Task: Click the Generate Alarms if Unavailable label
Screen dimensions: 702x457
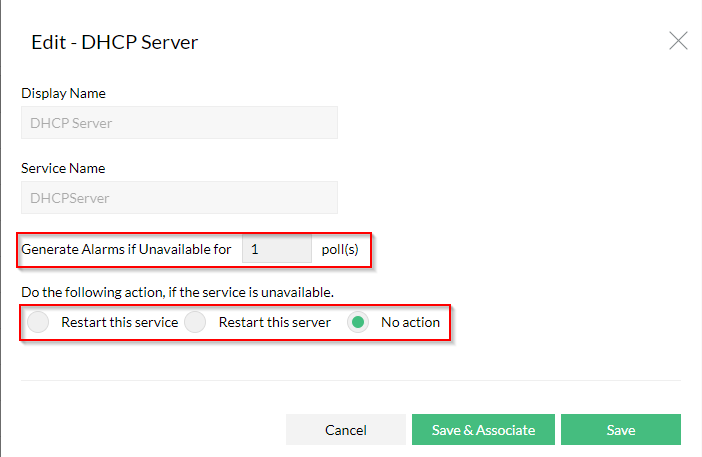Action: 126,249
